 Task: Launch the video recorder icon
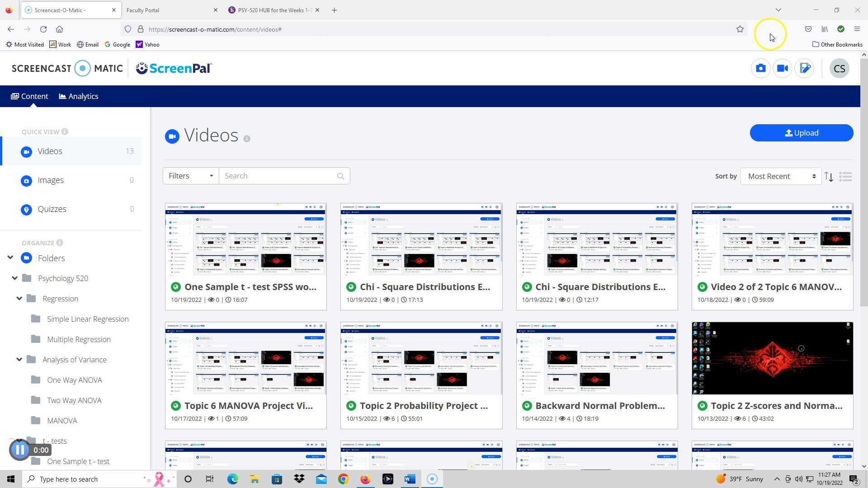(x=783, y=68)
